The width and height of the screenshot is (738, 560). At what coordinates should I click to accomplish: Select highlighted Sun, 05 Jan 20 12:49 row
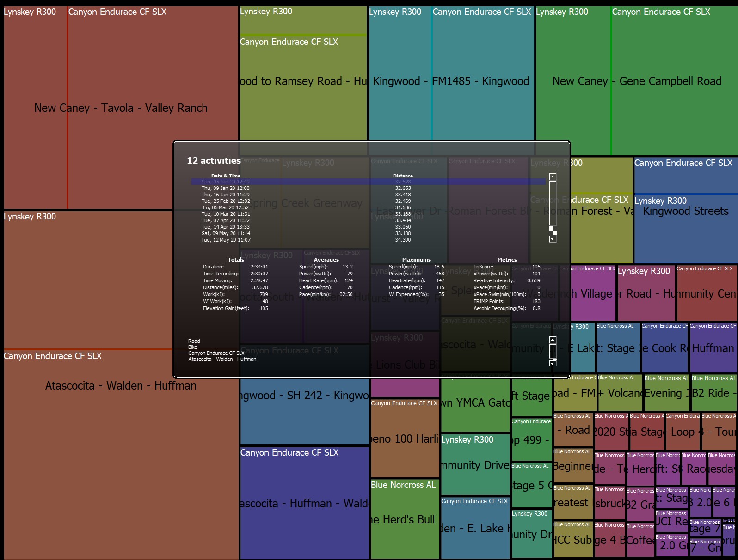[x=369, y=182]
